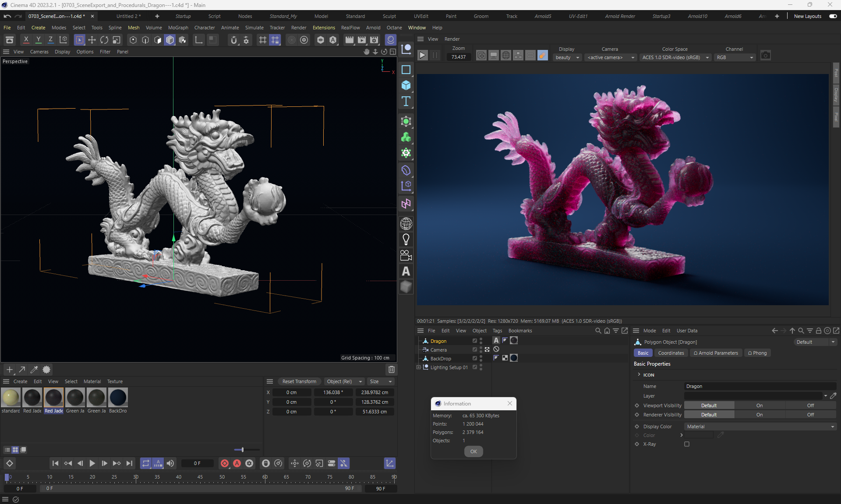The image size is (841, 504).
Task: Select the Text spline tool icon
Action: click(x=406, y=102)
